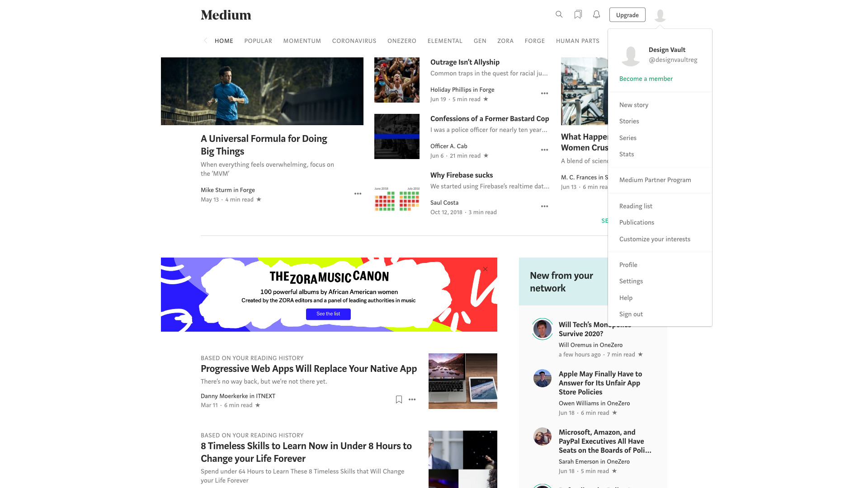Click the Upgrade button
The height and width of the screenshot is (488, 868).
click(x=627, y=14)
